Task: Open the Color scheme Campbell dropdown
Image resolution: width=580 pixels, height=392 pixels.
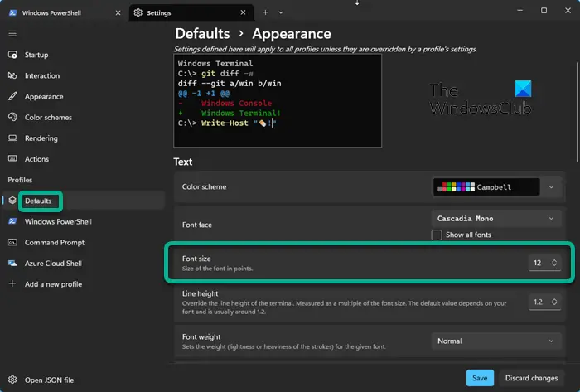Action: point(496,187)
